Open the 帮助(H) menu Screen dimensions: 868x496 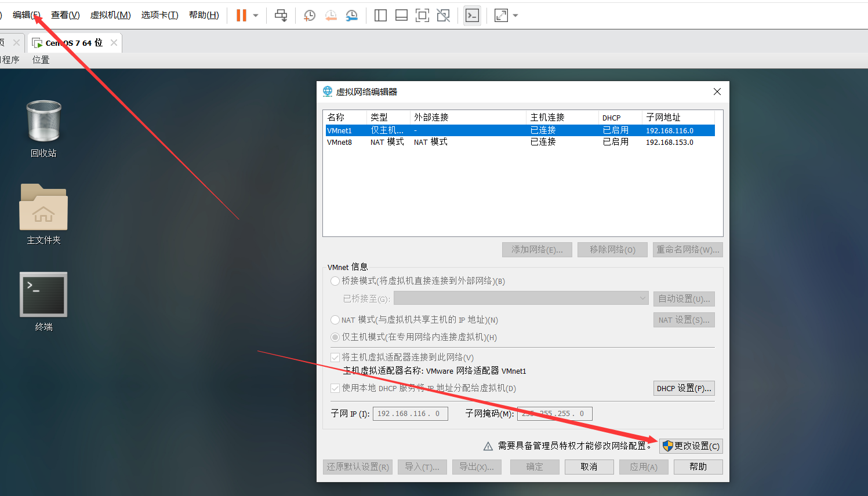(x=204, y=15)
